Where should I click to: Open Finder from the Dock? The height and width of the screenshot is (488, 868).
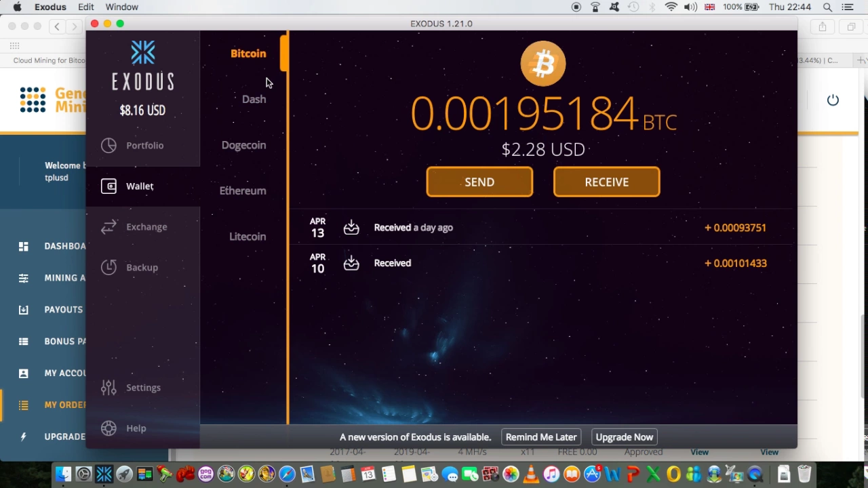pyautogui.click(x=63, y=474)
